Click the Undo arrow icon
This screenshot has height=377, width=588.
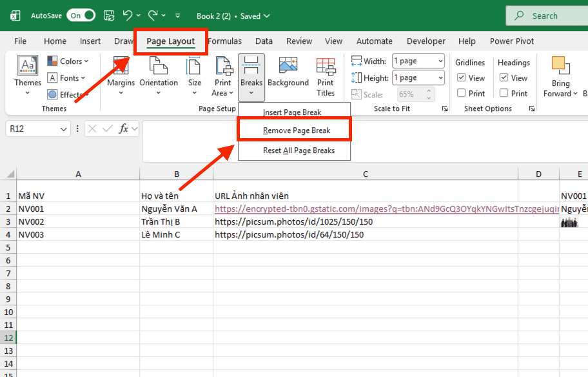pyautogui.click(x=128, y=15)
